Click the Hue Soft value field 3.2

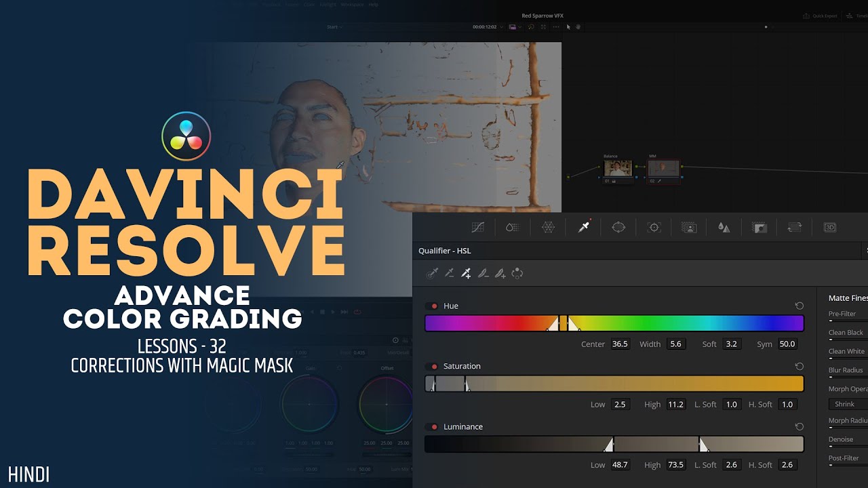tap(731, 344)
